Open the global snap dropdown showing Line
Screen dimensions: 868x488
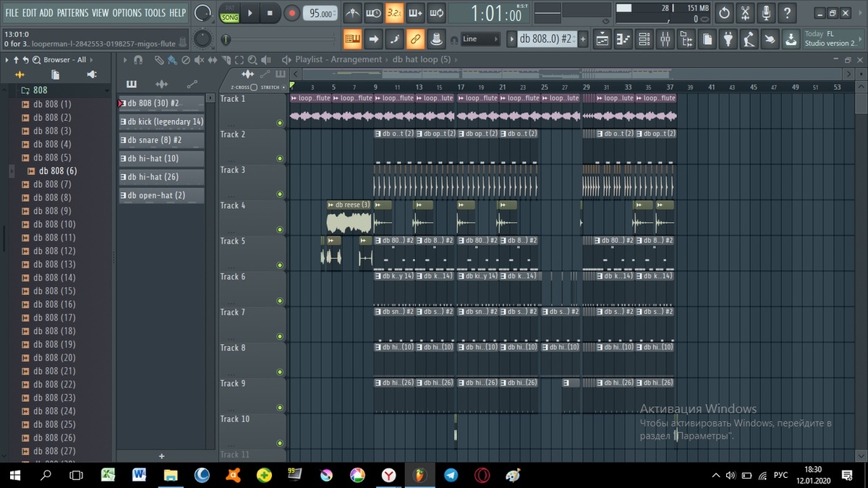[480, 39]
